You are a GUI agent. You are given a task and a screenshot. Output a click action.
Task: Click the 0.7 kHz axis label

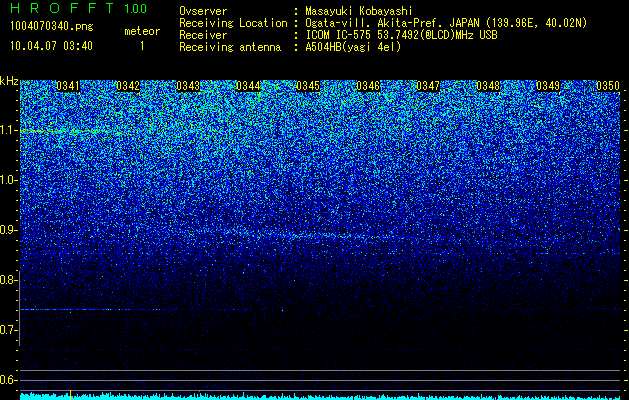coord(9,330)
